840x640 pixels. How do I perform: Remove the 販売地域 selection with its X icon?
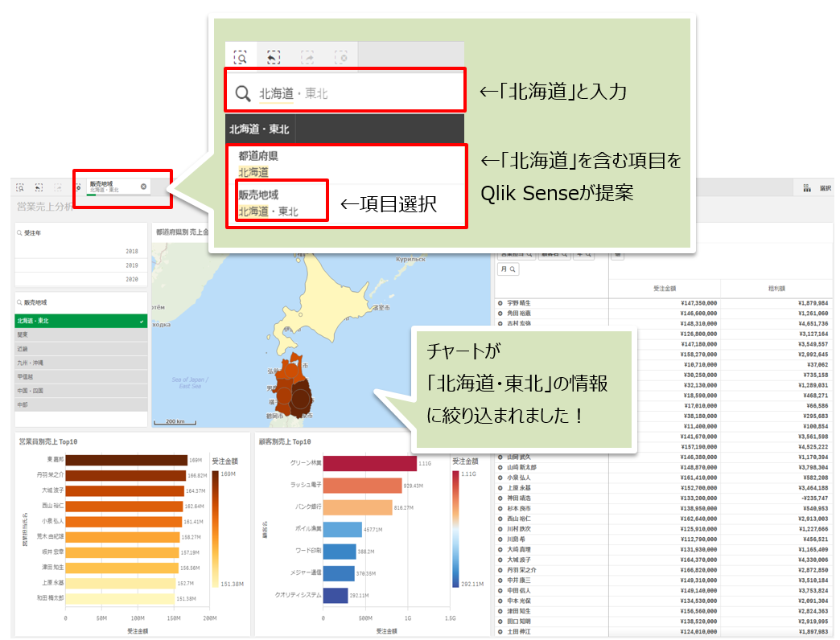pyautogui.click(x=144, y=187)
